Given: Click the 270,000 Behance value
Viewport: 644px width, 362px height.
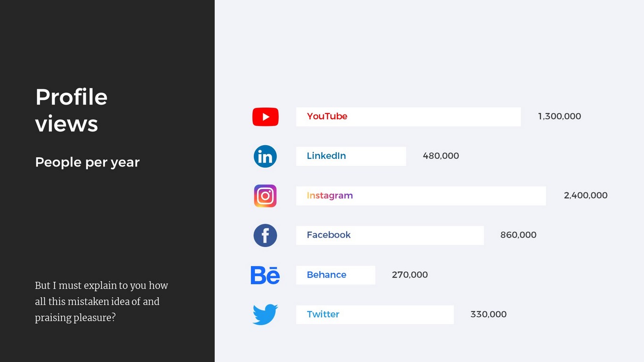Looking at the screenshot, I should point(410,275).
